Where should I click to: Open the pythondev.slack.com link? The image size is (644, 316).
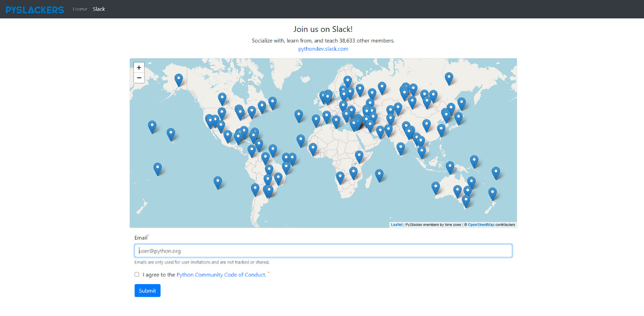[x=323, y=49]
